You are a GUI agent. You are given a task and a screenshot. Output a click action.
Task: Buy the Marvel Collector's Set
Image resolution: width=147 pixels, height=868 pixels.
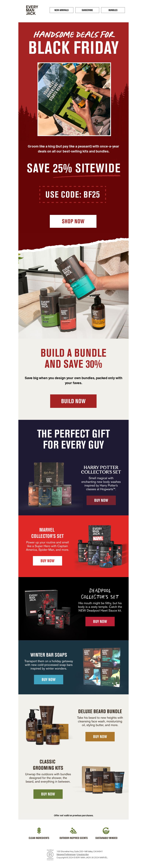pos(47,561)
